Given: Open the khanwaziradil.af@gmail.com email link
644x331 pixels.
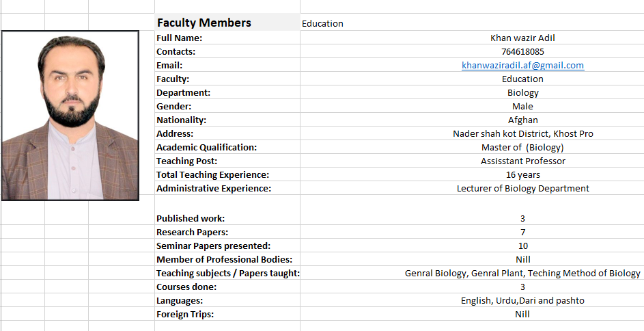Looking at the screenshot, I should click(x=522, y=65).
